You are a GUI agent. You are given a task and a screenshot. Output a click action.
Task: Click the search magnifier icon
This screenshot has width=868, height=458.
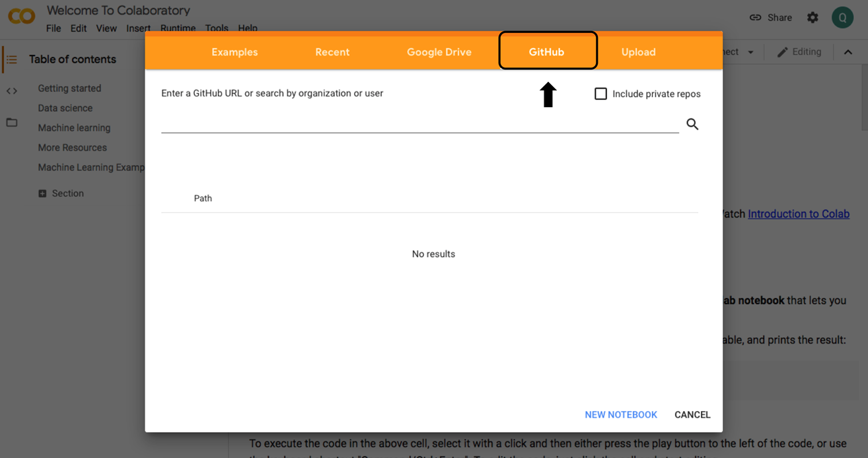(x=692, y=124)
